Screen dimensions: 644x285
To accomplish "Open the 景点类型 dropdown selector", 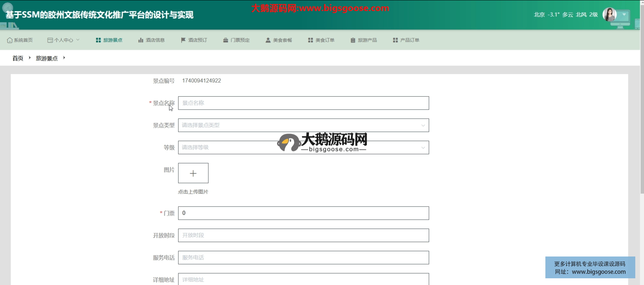I will [x=303, y=125].
